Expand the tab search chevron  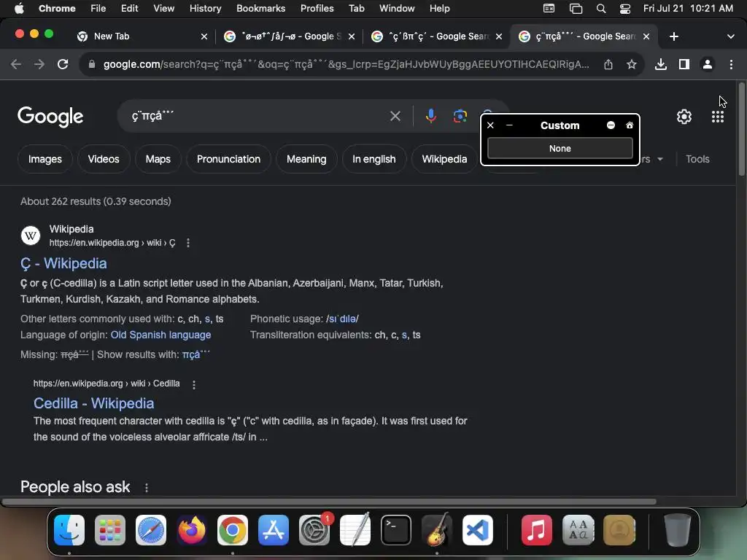click(x=731, y=36)
